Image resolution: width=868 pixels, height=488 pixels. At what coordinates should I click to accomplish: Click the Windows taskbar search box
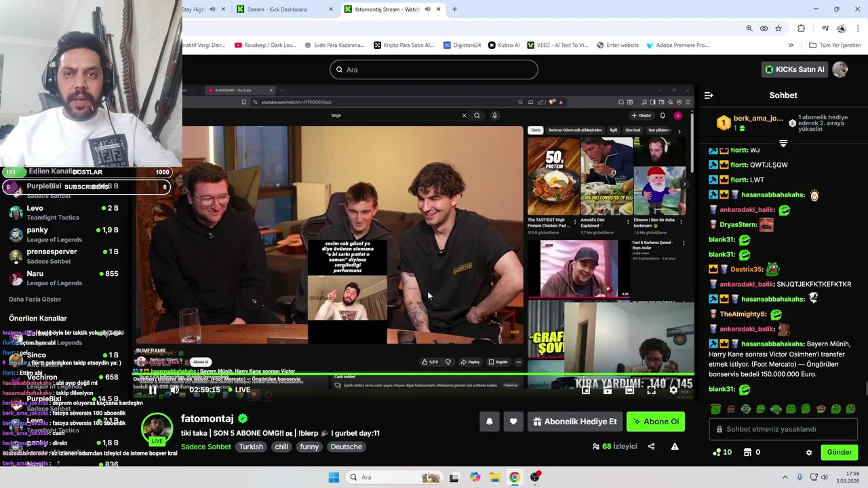393,477
